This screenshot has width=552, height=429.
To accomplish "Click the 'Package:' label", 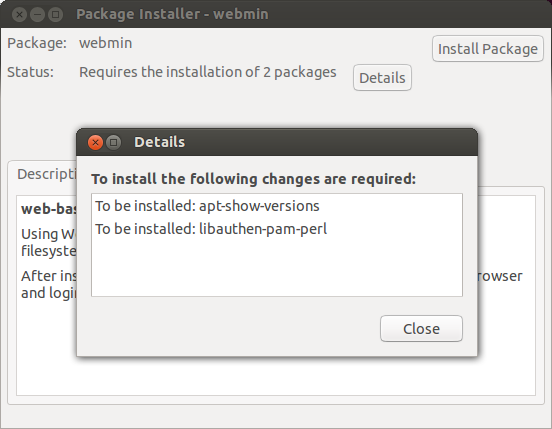I will (37, 43).
